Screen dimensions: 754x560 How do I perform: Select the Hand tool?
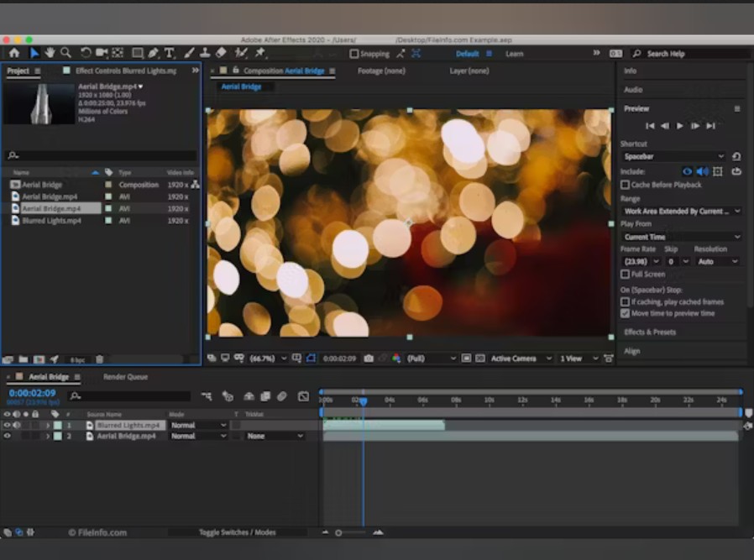point(50,53)
